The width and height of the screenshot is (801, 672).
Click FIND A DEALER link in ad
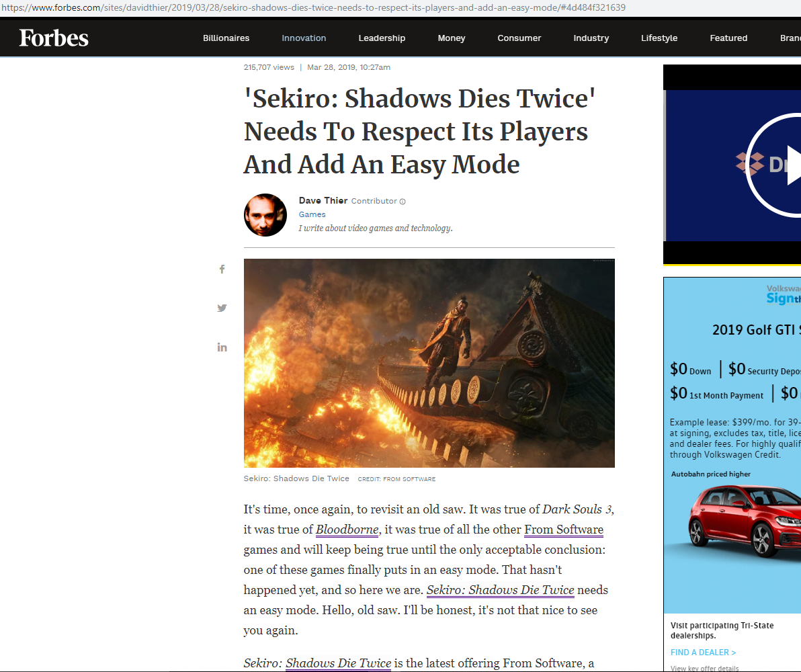[703, 652]
